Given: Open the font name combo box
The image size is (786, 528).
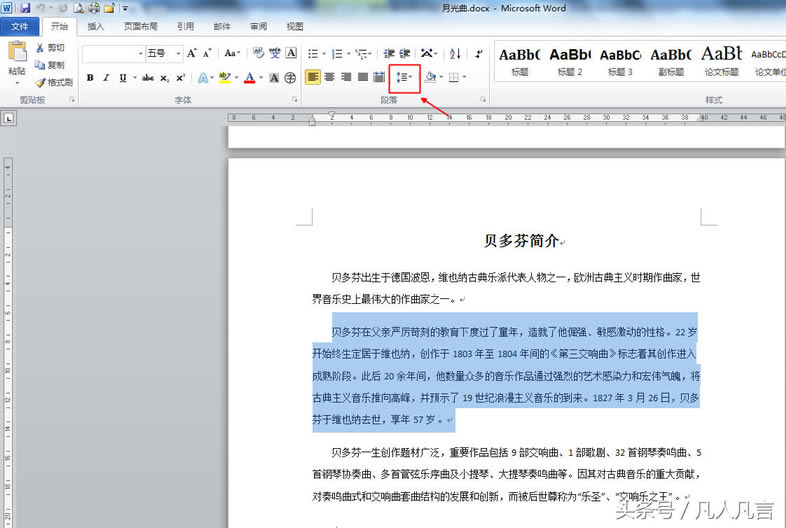Looking at the screenshot, I should click(113, 53).
